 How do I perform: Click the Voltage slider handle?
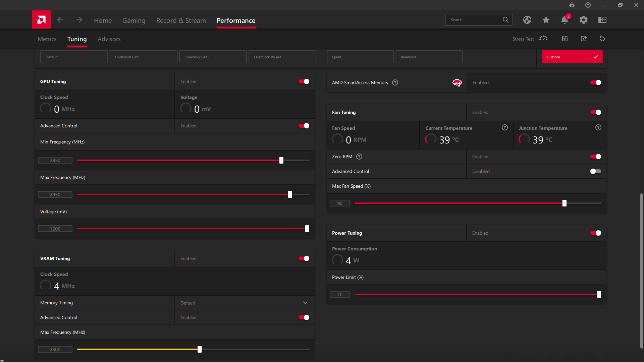pos(307,229)
